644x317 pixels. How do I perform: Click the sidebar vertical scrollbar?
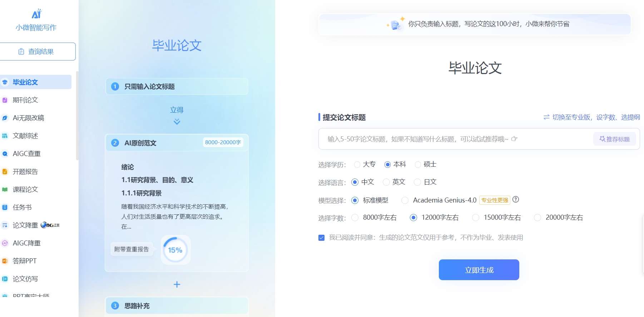pos(77,116)
